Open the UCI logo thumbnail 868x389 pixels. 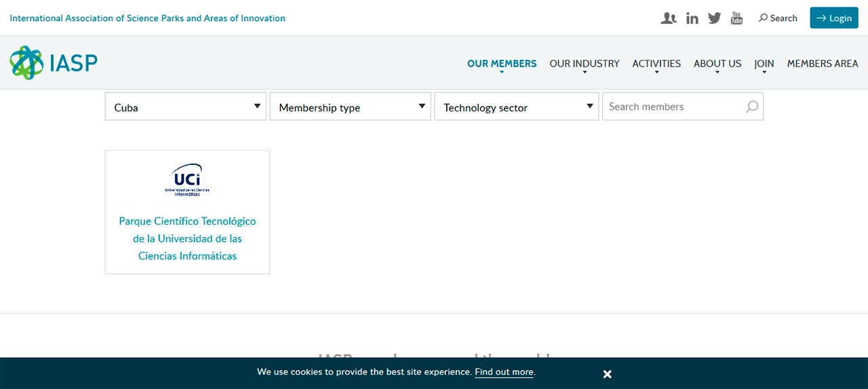tap(188, 180)
